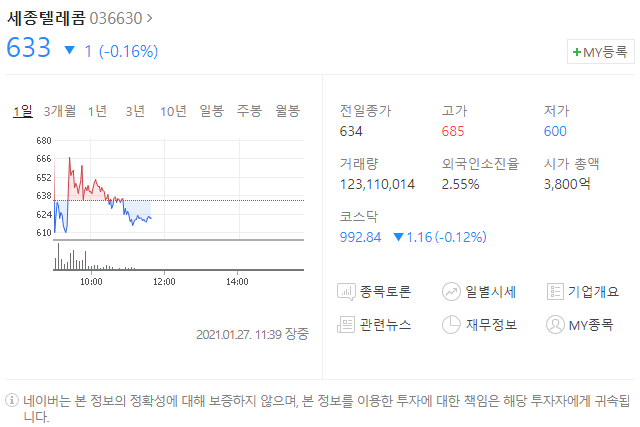Viewport: 640px width, 427px height.
Task: Expand stock details via chevron after 036630
Action: click(x=149, y=18)
